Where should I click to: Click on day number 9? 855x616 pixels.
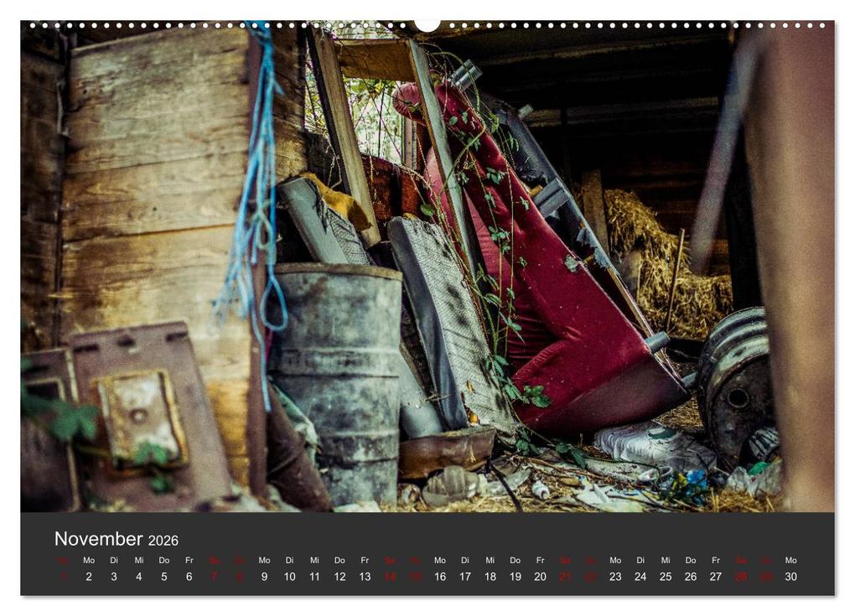[264, 577]
